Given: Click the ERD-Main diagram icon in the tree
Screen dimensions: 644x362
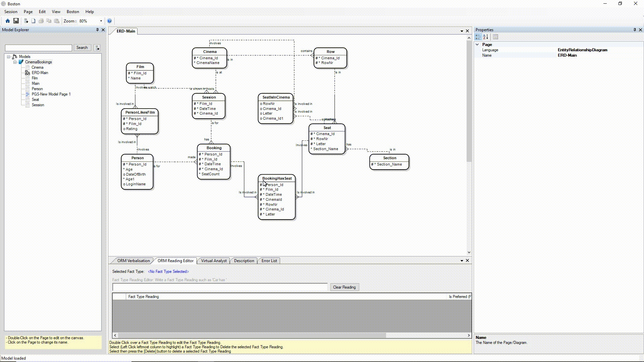Looking at the screenshot, I should pos(28,73).
